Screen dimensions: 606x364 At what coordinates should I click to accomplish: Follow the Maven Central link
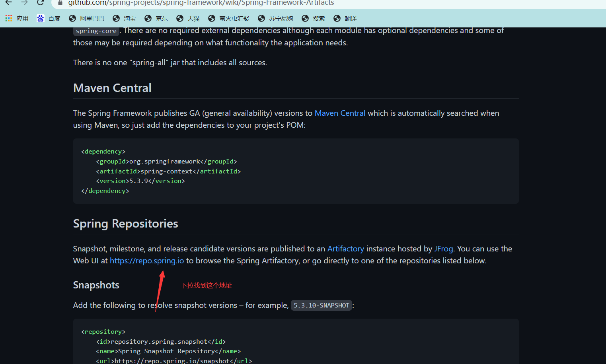(340, 113)
